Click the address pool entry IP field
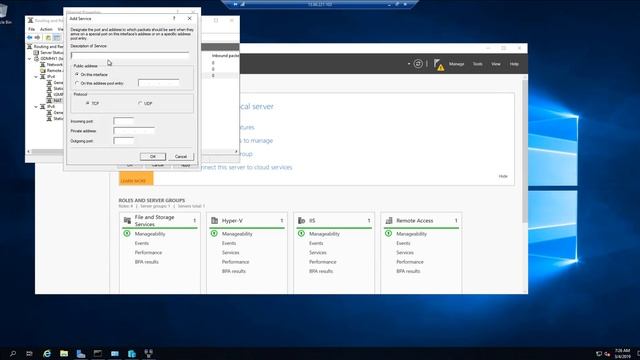Screen dimensions: 640x360 (158, 83)
